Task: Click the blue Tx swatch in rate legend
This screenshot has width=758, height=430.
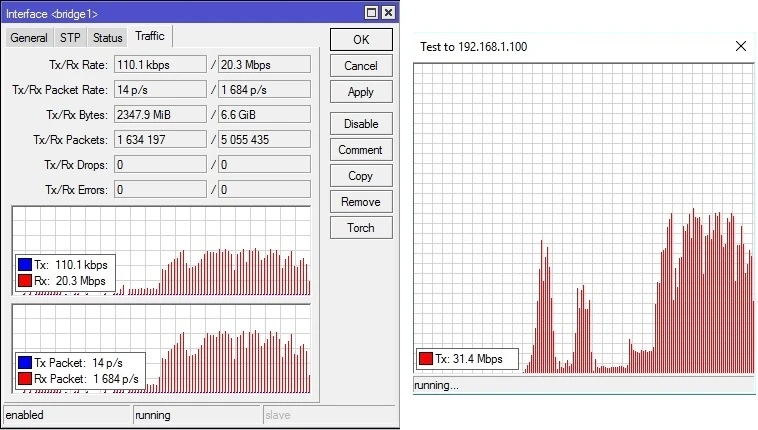Action: 24,265
